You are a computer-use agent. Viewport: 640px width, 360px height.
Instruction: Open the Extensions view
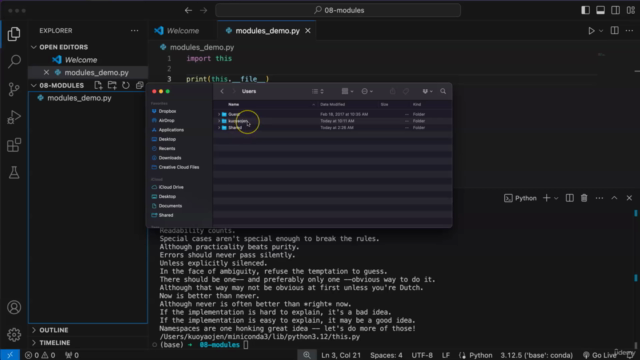[x=14, y=145]
